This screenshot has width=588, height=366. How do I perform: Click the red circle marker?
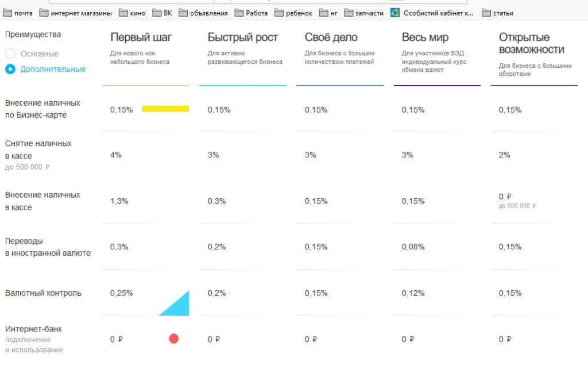click(173, 338)
